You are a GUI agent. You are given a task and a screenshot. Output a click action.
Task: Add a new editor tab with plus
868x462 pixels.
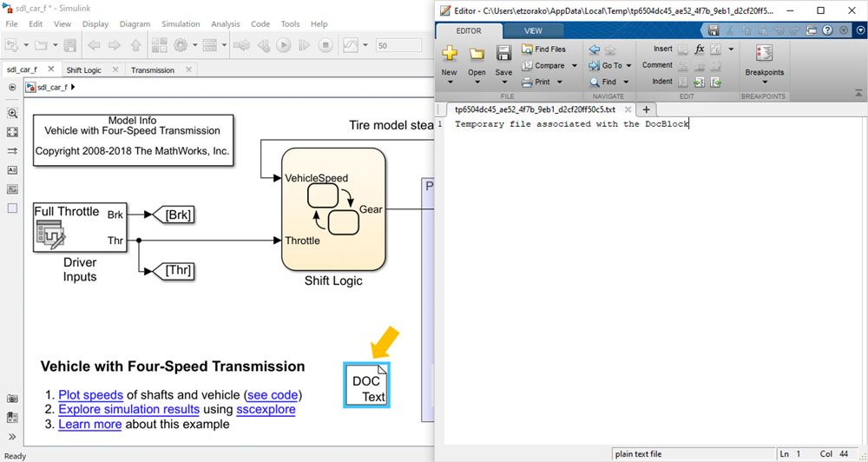click(646, 109)
